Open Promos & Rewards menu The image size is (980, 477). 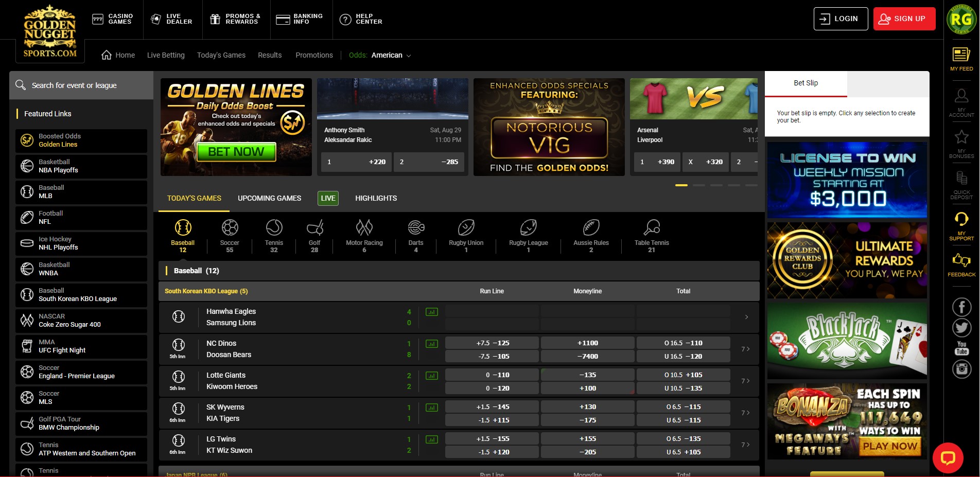click(235, 19)
